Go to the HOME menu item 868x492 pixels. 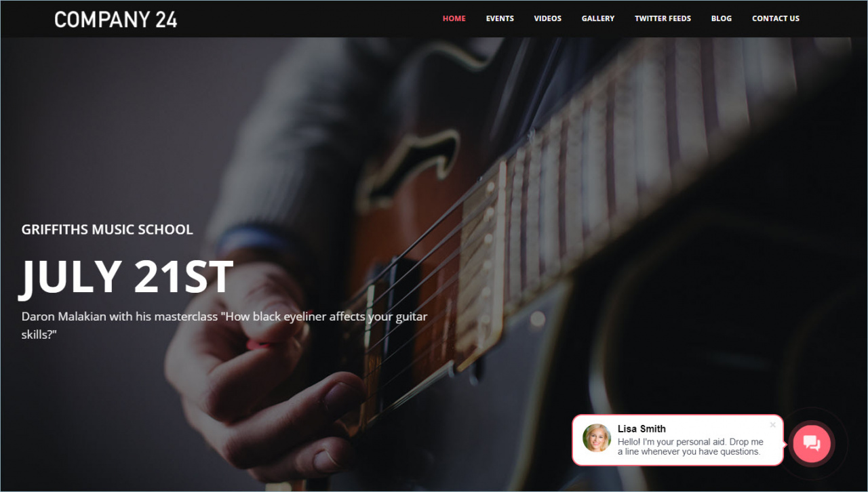coord(454,18)
